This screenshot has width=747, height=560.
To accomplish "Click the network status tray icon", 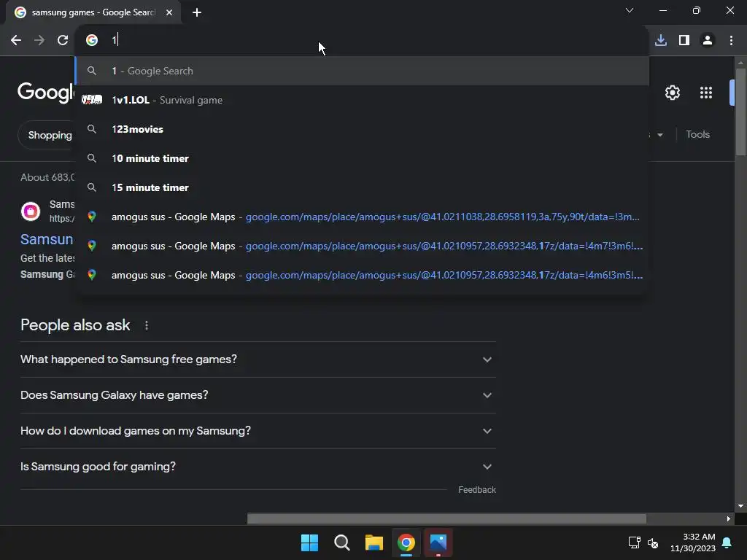I will click(634, 542).
